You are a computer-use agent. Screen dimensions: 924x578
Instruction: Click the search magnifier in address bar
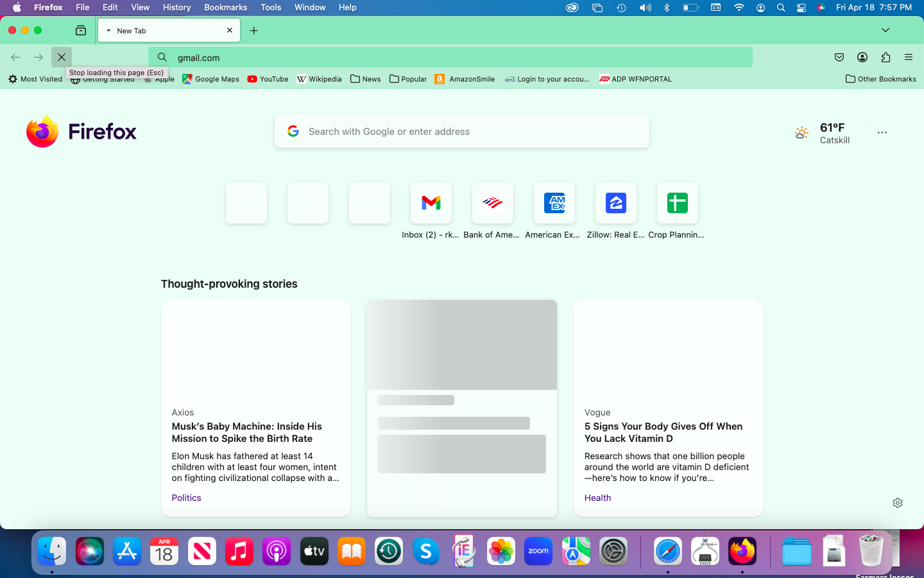[162, 57]
